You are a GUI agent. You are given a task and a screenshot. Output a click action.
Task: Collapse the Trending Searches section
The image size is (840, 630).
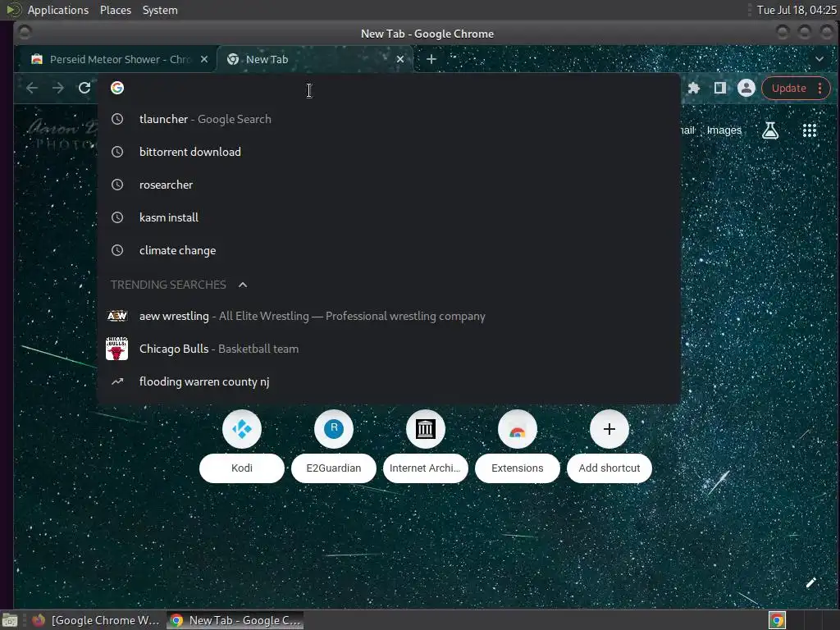tap(243, 285)
